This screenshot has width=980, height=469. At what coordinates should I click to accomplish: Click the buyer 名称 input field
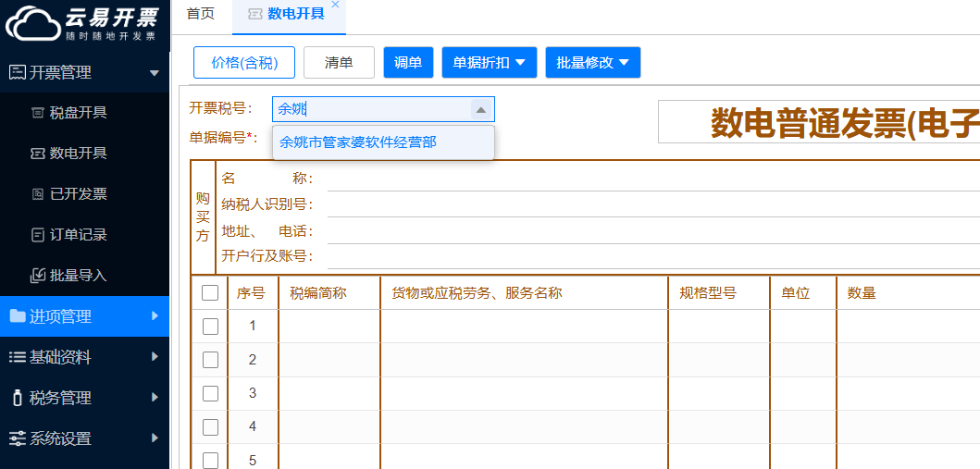(653, 179)
